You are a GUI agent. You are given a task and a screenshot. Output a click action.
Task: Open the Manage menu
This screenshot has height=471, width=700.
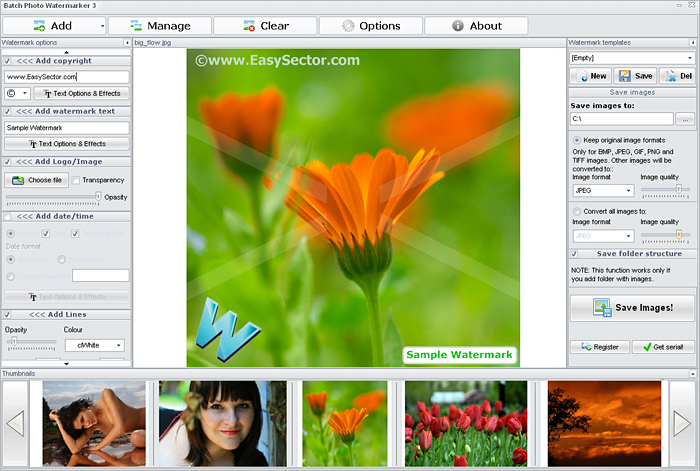[160, 26]
